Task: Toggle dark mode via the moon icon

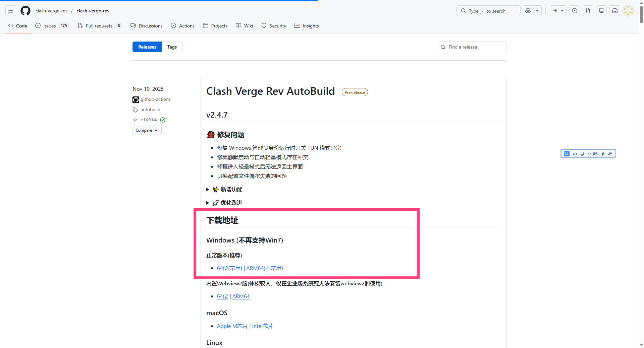Action: click(x=582, y=153)
